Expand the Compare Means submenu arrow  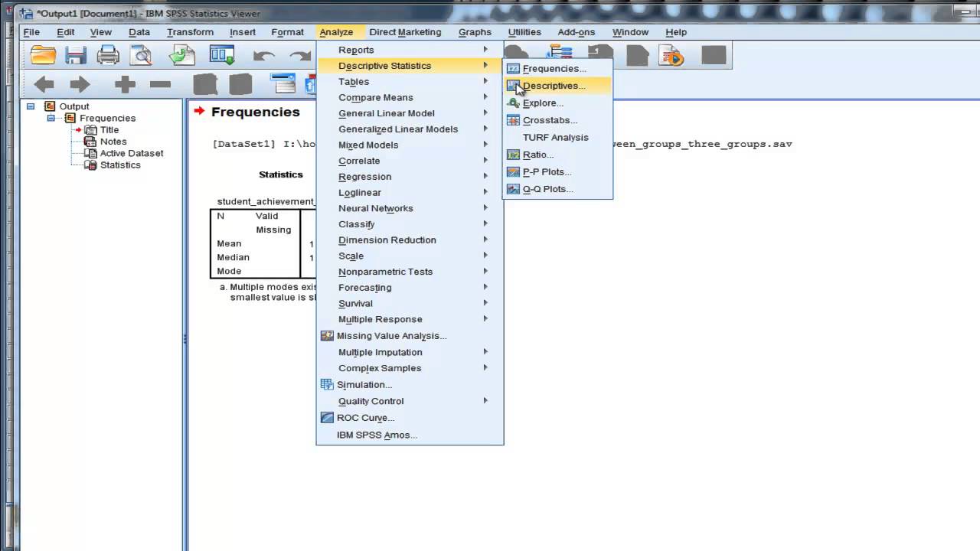click(x=485, y=97)
